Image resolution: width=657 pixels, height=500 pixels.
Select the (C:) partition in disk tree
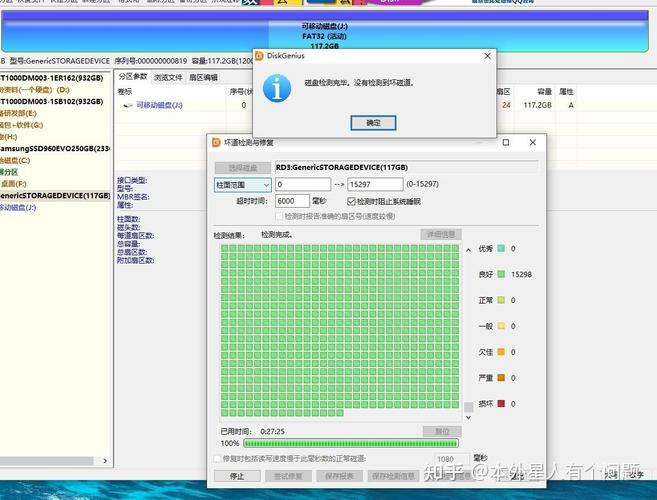pyautogui.click(x=15, y=160)
